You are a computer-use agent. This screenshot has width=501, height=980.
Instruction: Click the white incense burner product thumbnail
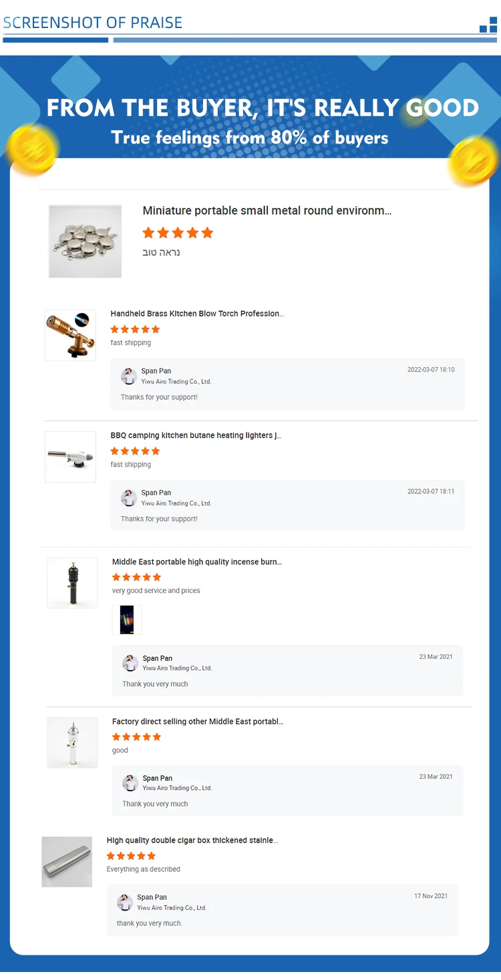pos(72,742)
